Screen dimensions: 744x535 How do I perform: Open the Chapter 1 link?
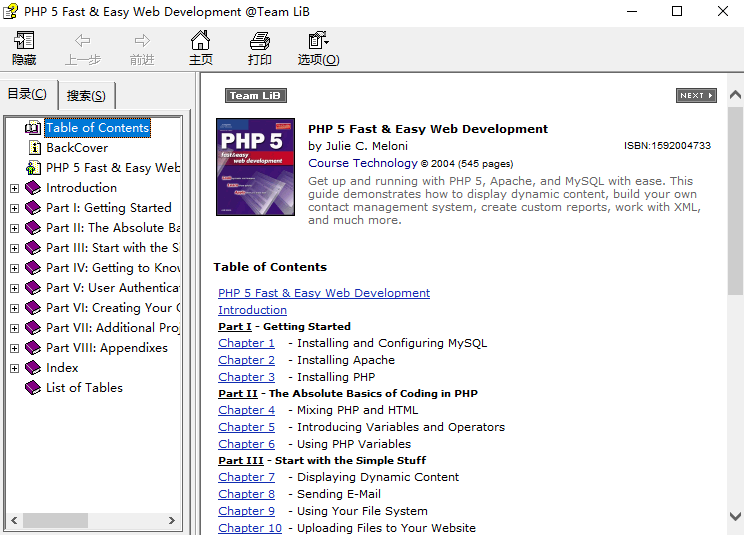pos(246,343)
